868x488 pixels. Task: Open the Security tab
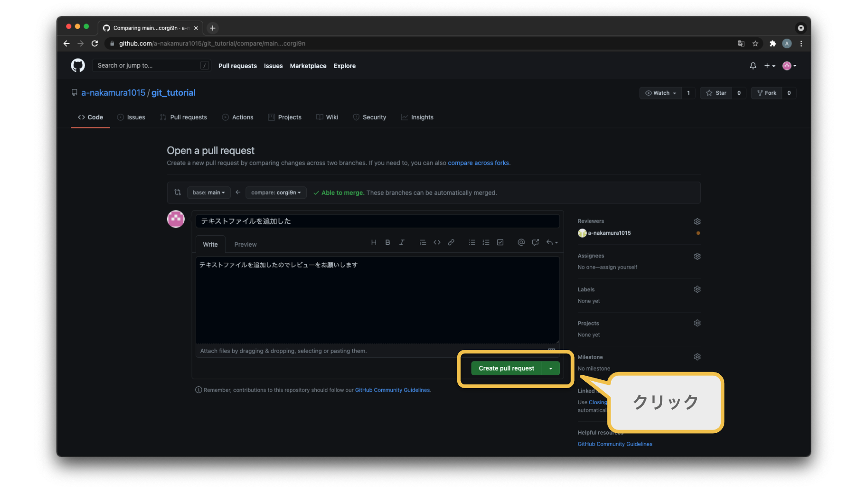pyautogui.click(x=369, y=117)
